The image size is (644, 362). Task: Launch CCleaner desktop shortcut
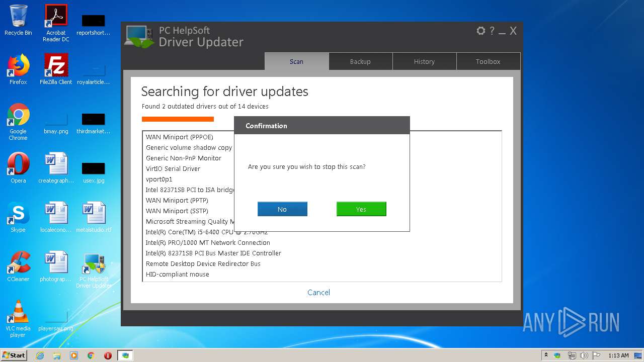pyautogui.click(x=18, y=266)
